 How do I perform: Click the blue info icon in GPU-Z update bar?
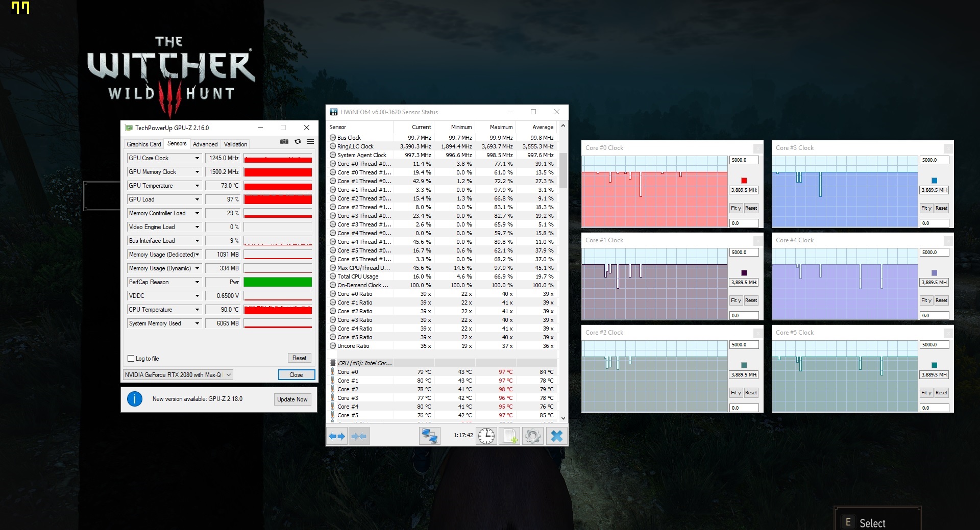coord(135,399)
